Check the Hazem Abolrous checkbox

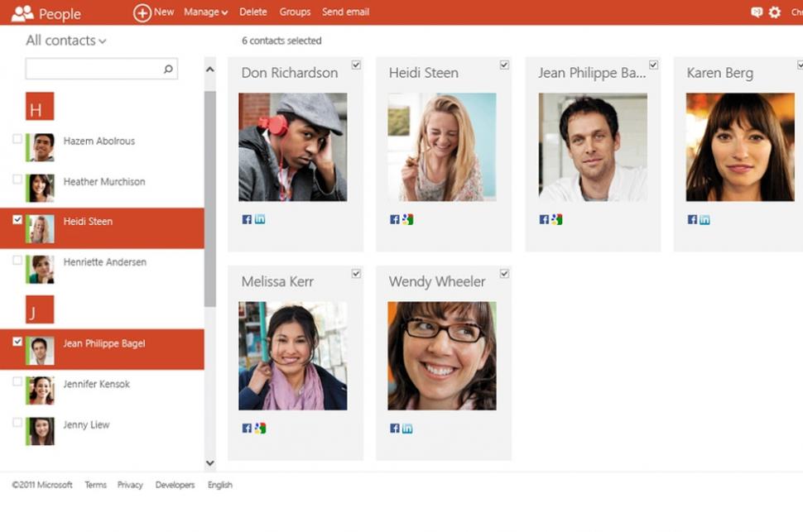point(17,139)
